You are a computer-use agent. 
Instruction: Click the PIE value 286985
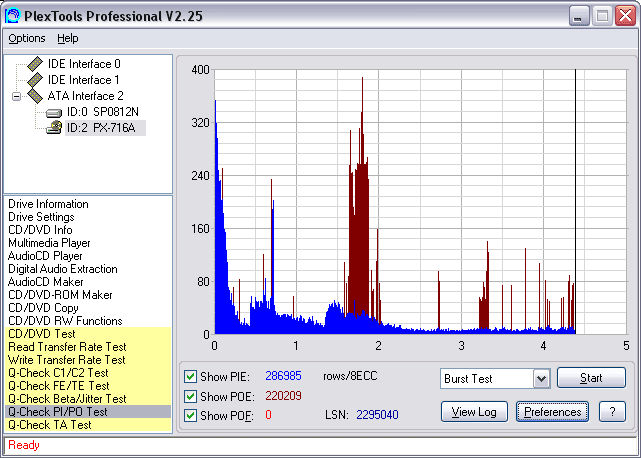point(283,376)
